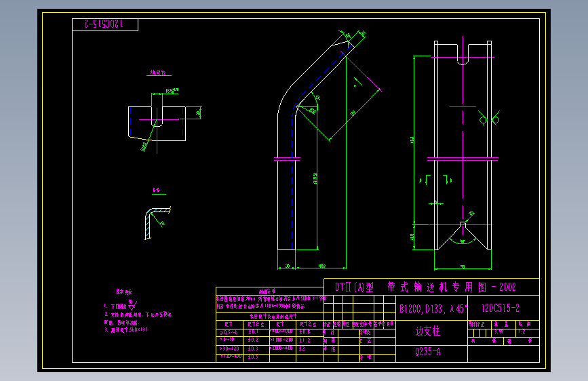Select the tolerance cell '±2'
This screenshot has width=588, height=381.
tap(302, 348)
